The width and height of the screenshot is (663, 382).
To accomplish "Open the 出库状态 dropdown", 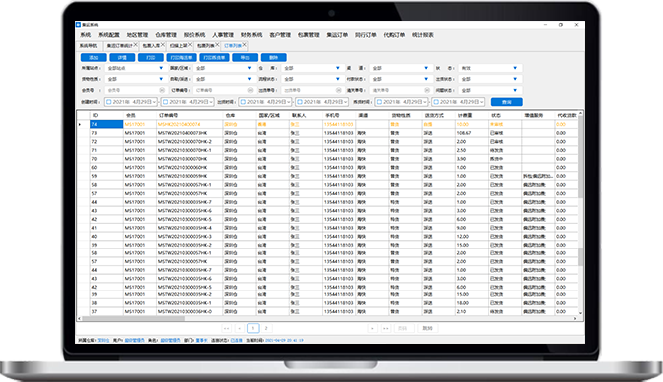I will (x=490, y=79).
